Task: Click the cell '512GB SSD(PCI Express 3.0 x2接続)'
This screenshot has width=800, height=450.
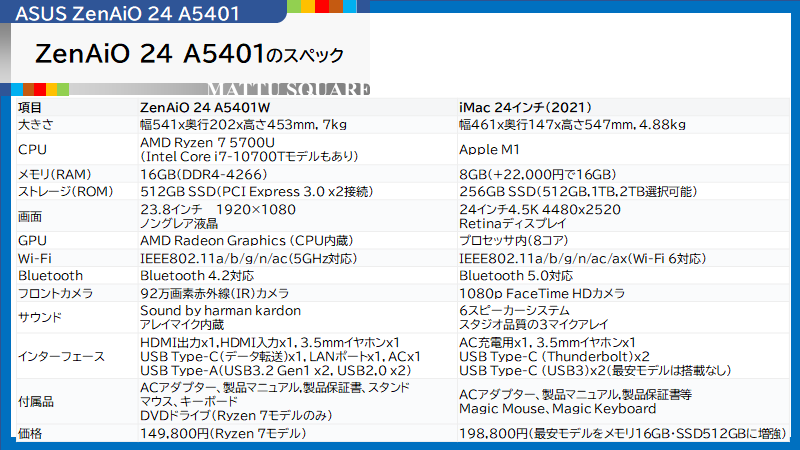Action: click(x=257, y=192)
